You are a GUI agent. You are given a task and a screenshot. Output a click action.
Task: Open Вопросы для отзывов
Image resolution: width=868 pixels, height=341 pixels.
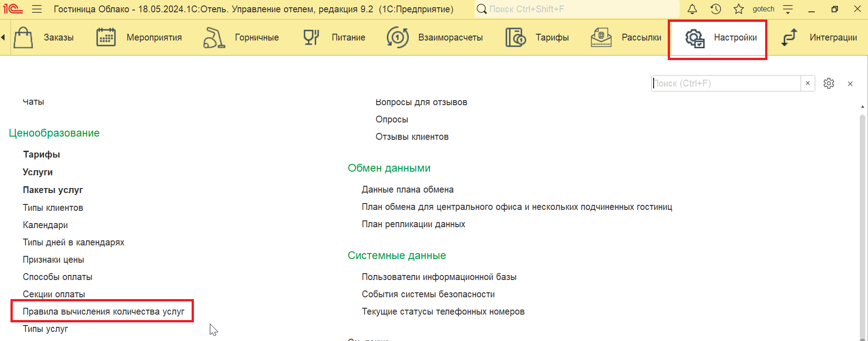click(x=421, y=102)
